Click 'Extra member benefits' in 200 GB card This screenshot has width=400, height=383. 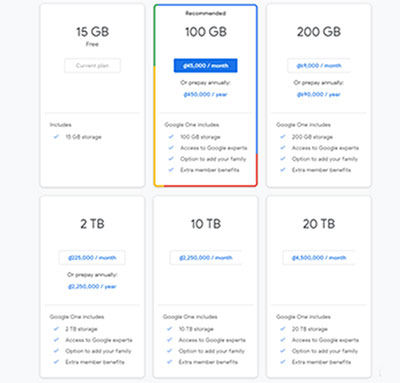321,170
